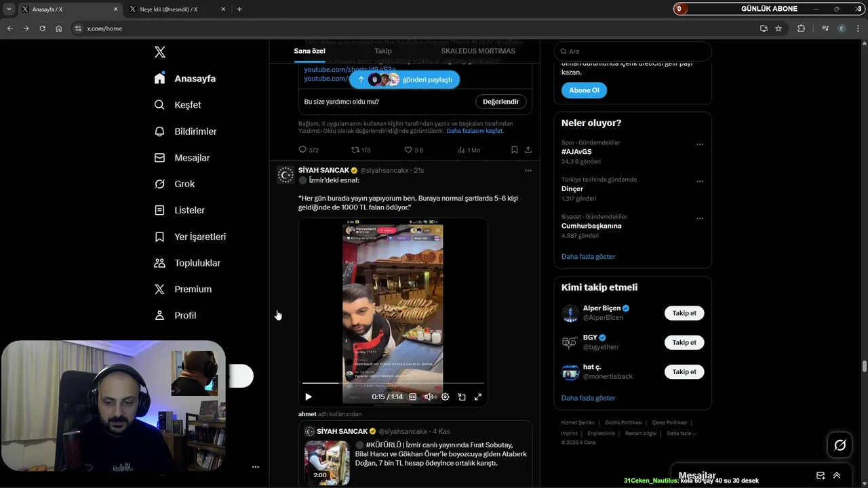This screenshot has width=868, height=488.
Task: Open Gizlilik Politikası footer link
Action: point(623,422)
